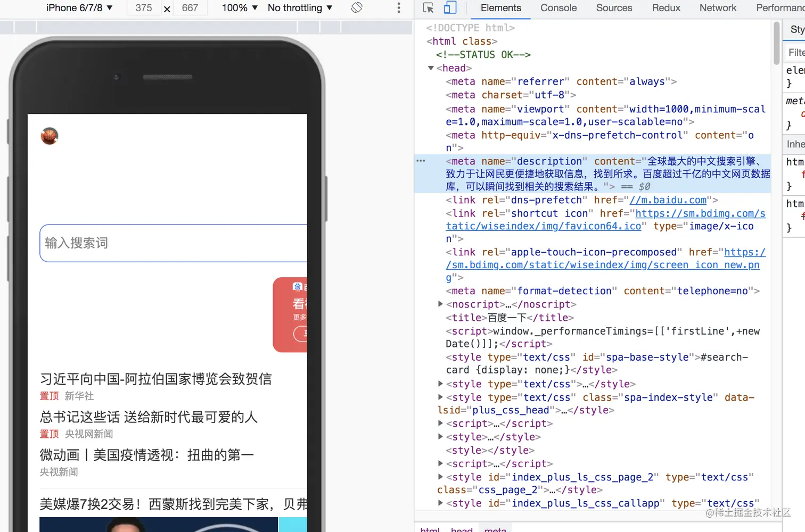Follow the //m.baidu.com href link
Image resolution: width=805 pixels, height=532 pixels.
click(x=668, y=200)
